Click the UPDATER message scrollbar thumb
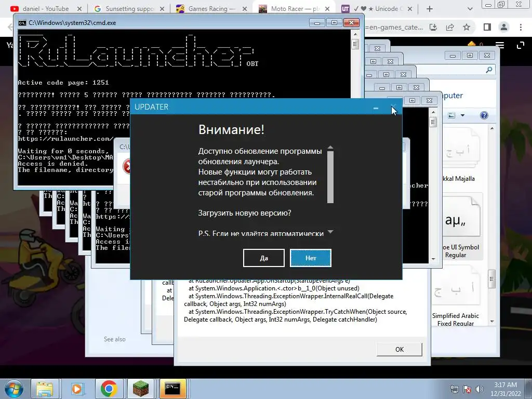Viewport: 532px width, 399px height. [330, 177]
